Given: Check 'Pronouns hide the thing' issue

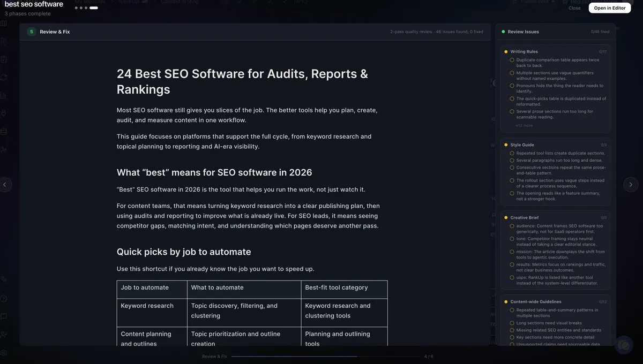Looking at the screenshot, I should (512, 86).
